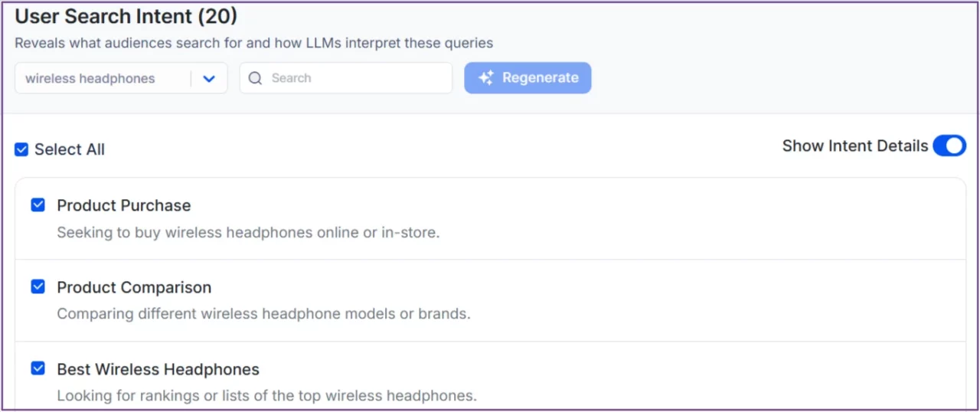
Task: Click the "Comparing different wireless headphone models" description
Action: (x=263, y=314)
